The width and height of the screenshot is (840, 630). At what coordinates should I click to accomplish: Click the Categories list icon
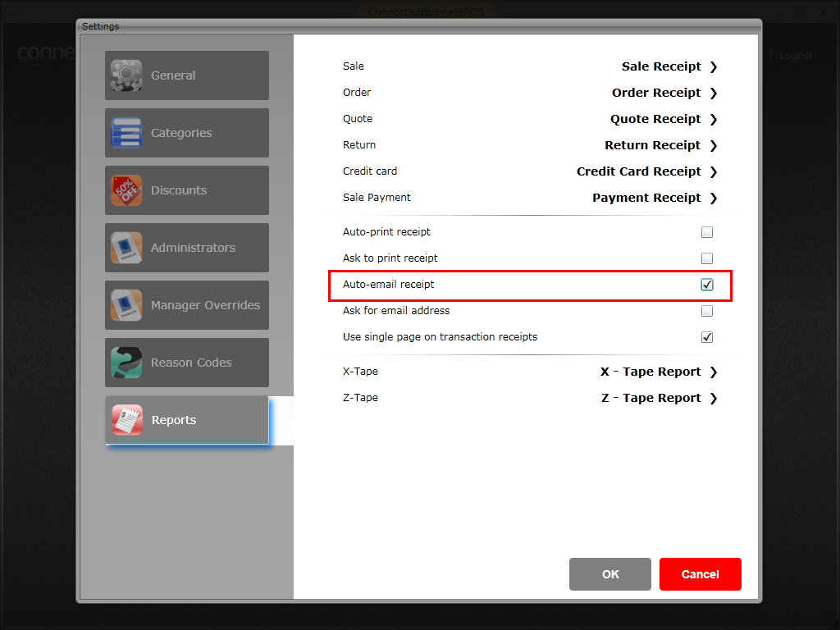(127, 133)
